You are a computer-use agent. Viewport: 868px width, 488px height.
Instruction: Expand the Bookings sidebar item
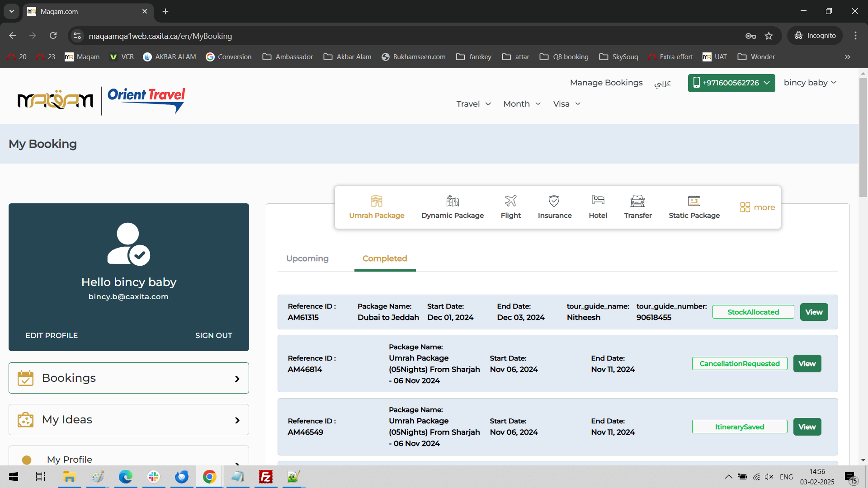tap(129, 378)
